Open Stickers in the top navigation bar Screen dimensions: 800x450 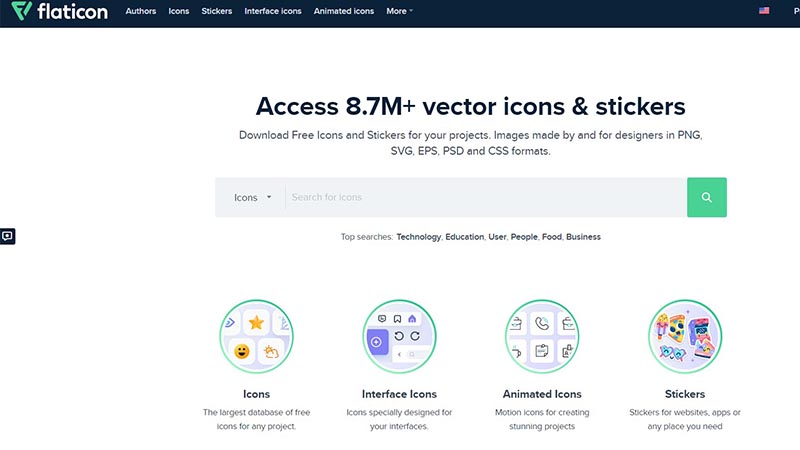[216, 11]
